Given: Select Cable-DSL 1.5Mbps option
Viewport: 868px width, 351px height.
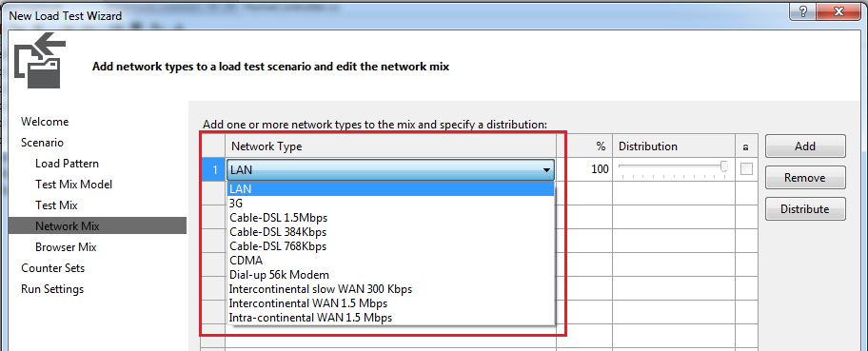Looking at the screenshot, I should [x=390, y=218].
